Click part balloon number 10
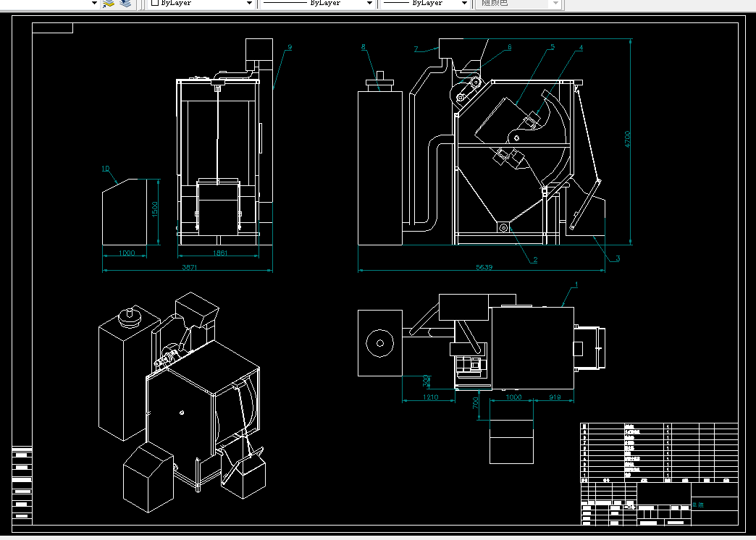 (x=106, y=169)
